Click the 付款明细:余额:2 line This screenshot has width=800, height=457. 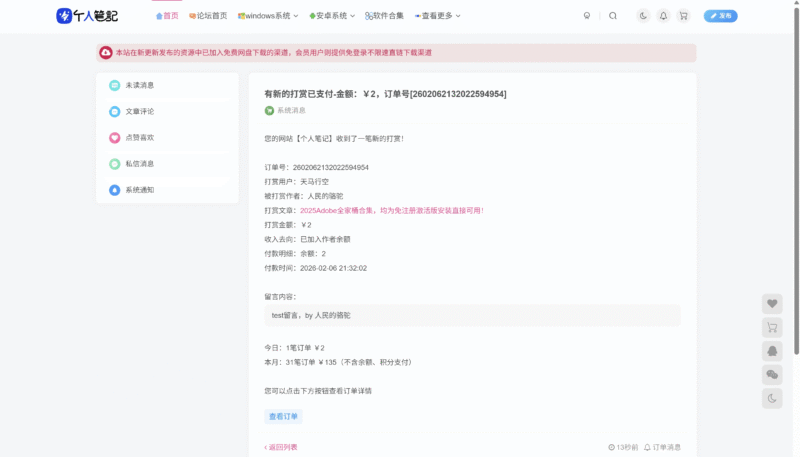[x=295, y=253]
